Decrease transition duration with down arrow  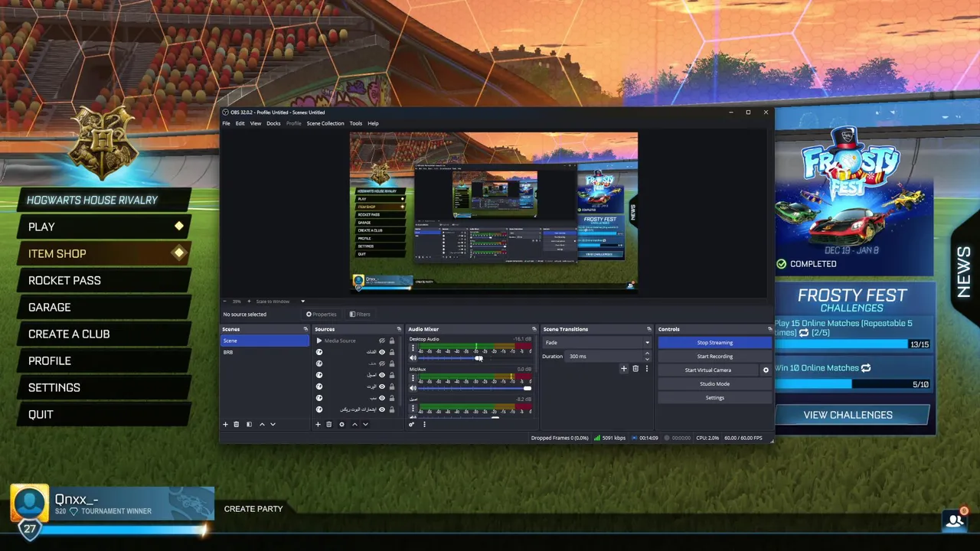[647, 359]
